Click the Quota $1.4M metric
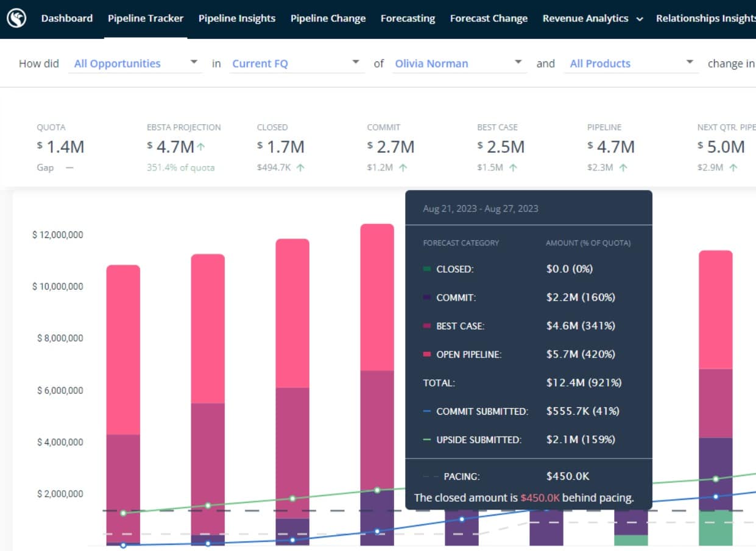This screenshot has height=551, width=756. point(61,147)
